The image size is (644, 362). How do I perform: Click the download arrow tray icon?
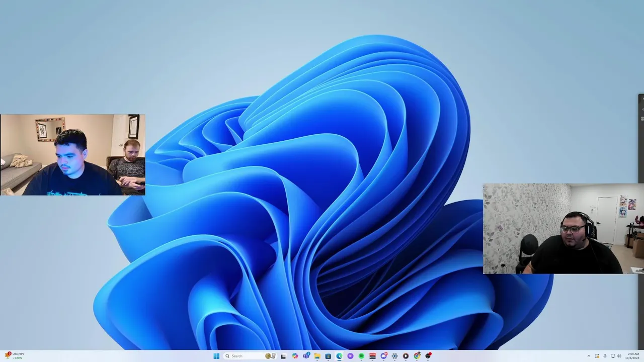(x=605, y=356)
